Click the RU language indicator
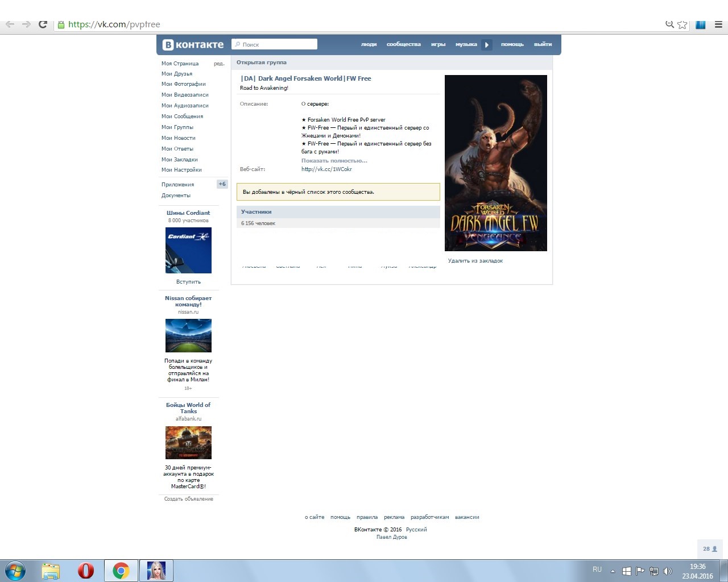Screen dimensions: 728x582 [x=597, y=569]
